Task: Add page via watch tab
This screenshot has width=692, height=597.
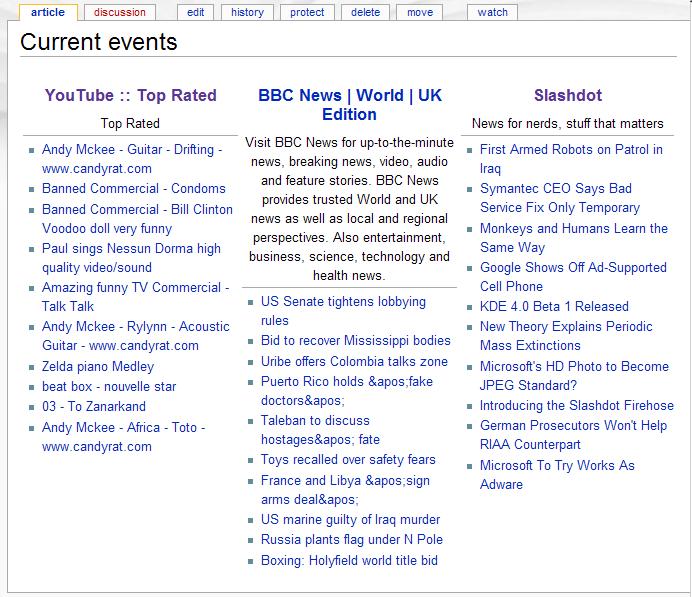Action: click(x=493, y=12)
